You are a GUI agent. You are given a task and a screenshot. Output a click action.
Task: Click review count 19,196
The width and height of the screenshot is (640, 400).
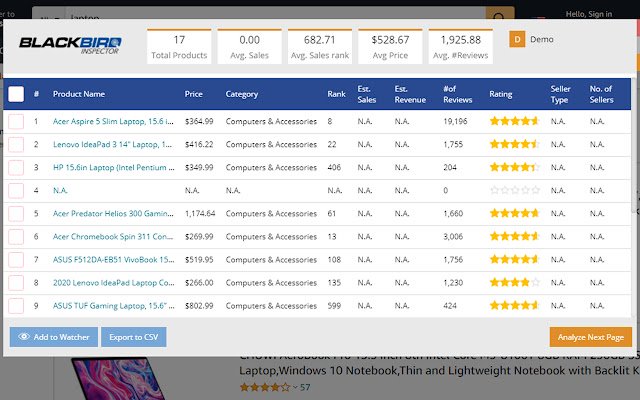pyautogui.click(x=455, y=121)
